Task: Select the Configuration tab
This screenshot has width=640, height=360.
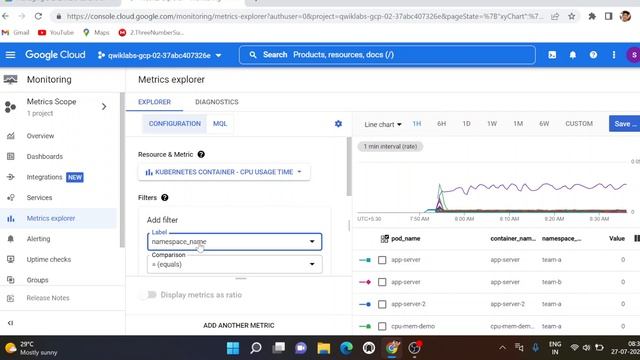Action: pyautogui.click(x=175, y=124)
